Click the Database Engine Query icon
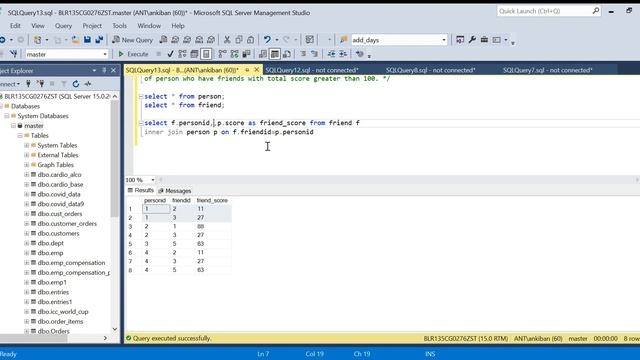640x360 pixels. point(163,40)
